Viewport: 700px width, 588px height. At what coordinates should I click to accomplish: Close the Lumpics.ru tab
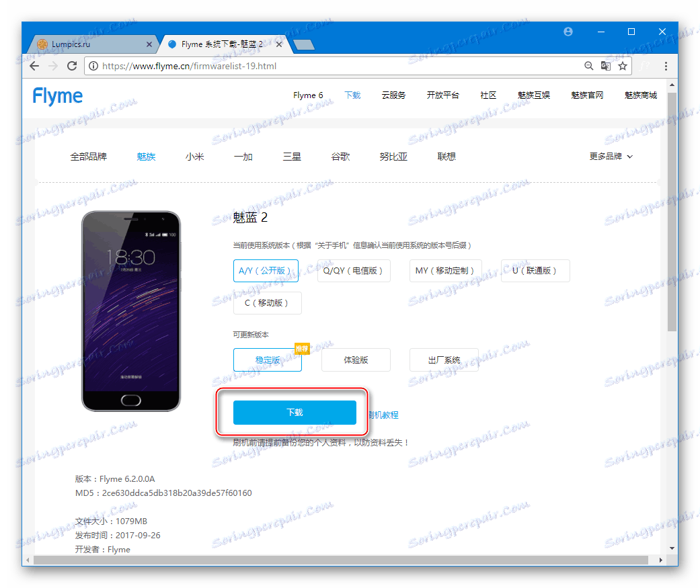(149, 44)
